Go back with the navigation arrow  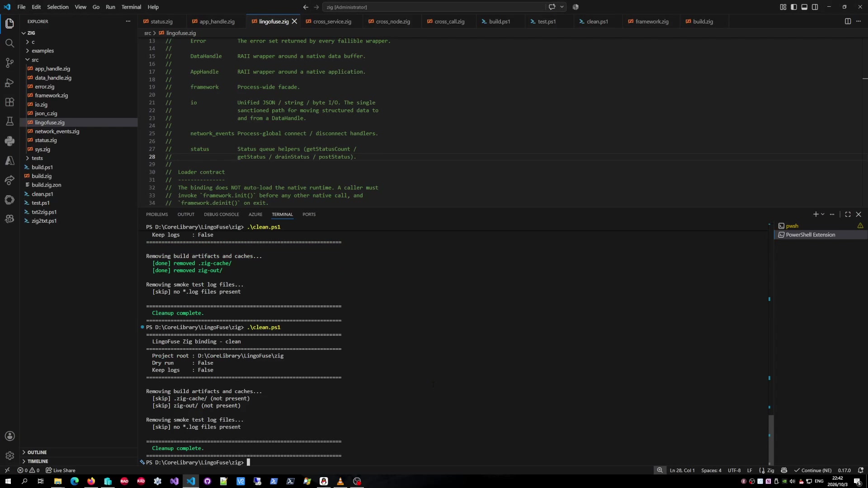pos(306,7)
